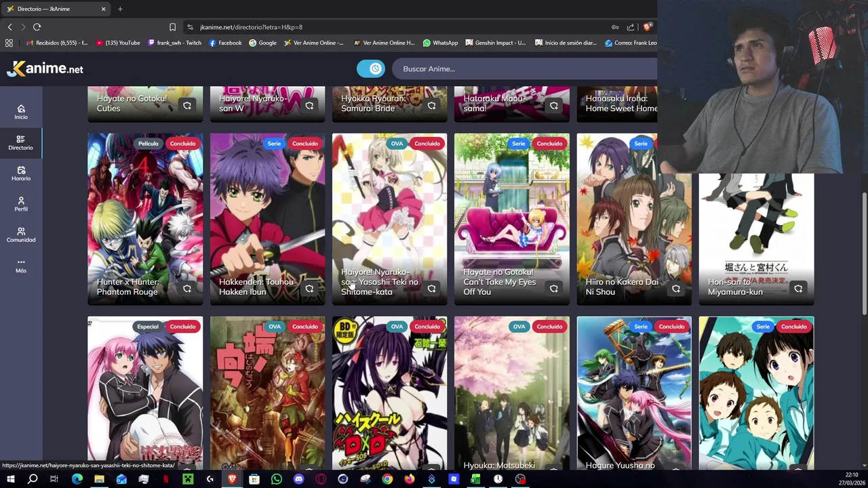Click the icon on Hayate no Gotoku! Cuties card
Image resolution: width=868 pixels, height=488 pixels.
[x=187, y=106]
